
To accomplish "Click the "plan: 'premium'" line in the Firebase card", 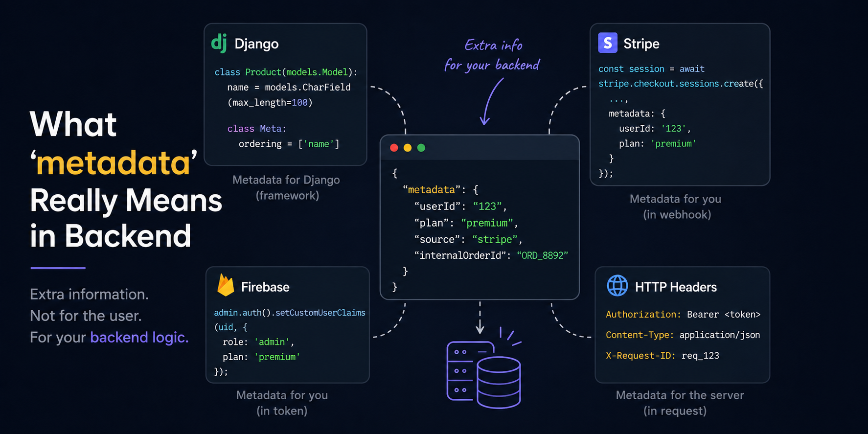I will [x=261, y=357].
